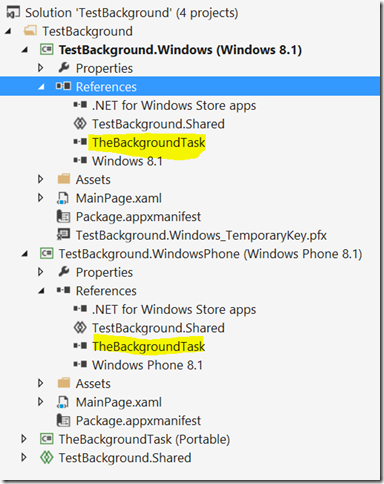Screen dimensions: 384x484
Task: Expand MainPage.xaml in WindowsPhone project
Action: pos(41,402)
